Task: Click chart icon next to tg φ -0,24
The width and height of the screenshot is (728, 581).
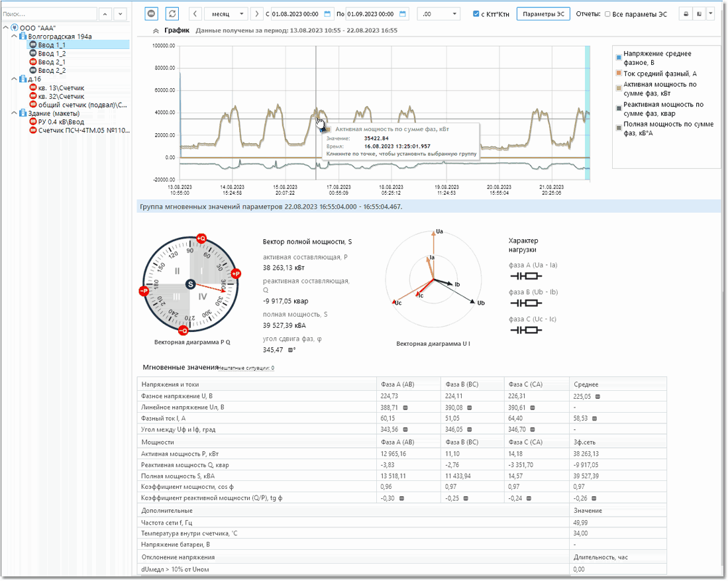Action: pyautogui.click(x=529, y=498)
